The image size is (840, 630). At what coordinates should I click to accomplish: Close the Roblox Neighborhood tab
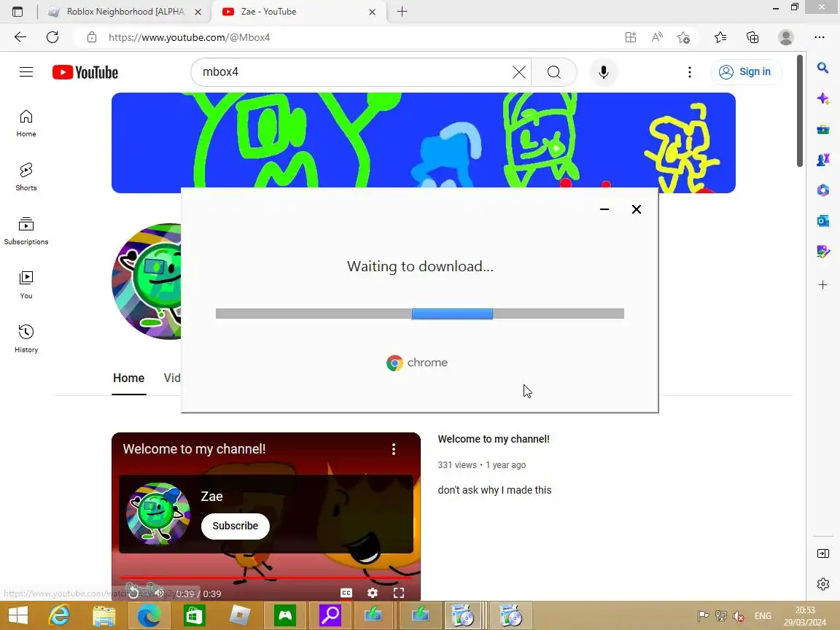[x=198, y=12]
